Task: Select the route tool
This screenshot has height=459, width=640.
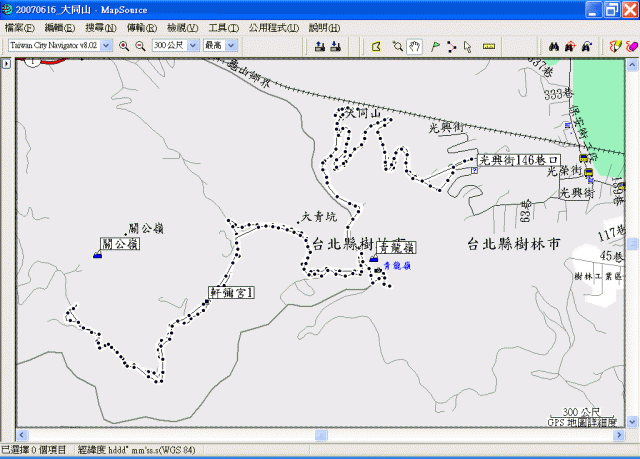Action: point(451,46)
